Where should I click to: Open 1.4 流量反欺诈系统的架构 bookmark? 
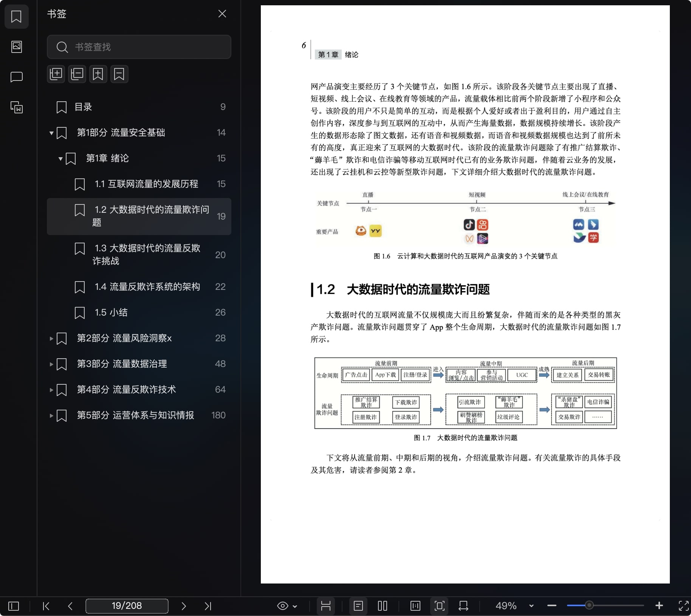[x=139, y=287]
